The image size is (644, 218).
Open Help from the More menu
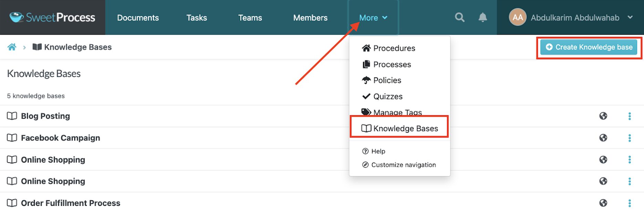374,151
